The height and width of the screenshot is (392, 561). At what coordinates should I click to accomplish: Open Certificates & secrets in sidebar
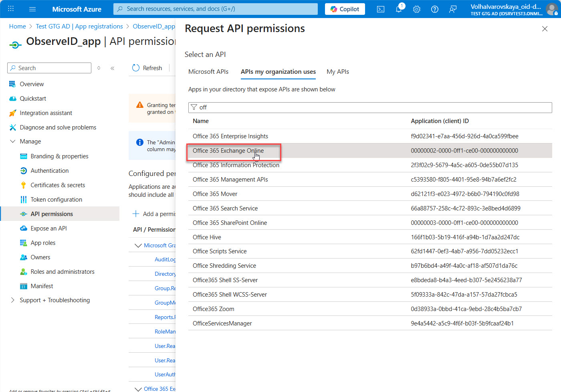58,185
